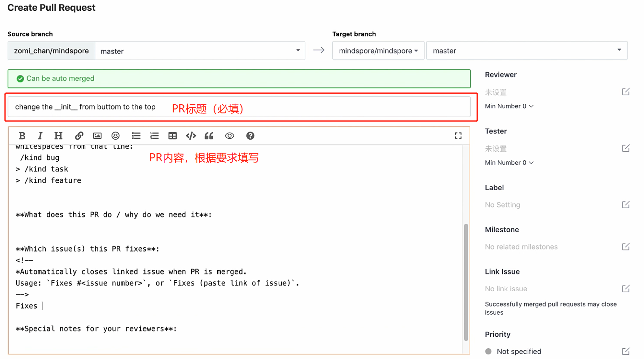644x359 pixels.
Task: Edit the Link Issue setting
Action: tap(626, 288)
